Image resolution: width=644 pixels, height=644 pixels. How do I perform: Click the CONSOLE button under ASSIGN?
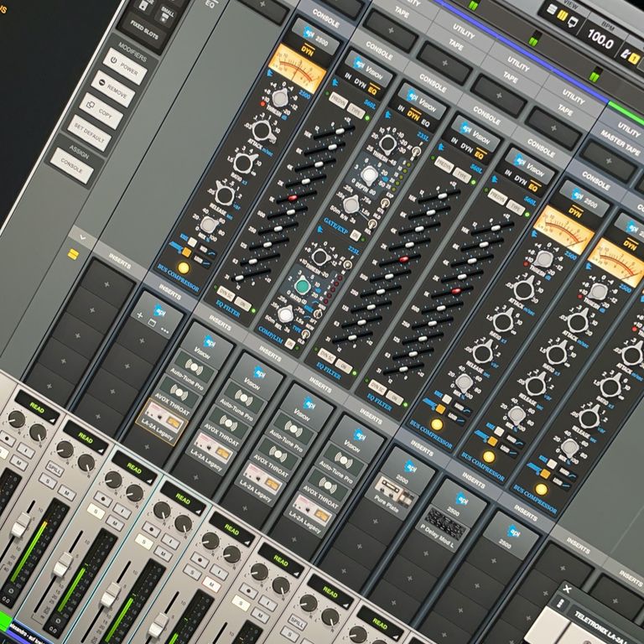72,165
